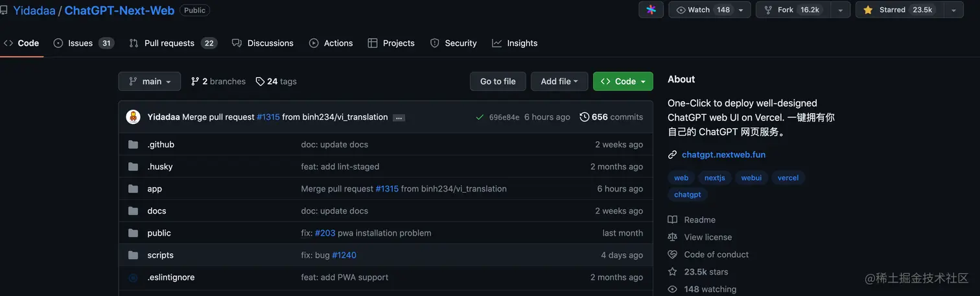Viewport: 980px width, 296px height.
Task: Open the main branch dropdown
Action: pos(150,81)
